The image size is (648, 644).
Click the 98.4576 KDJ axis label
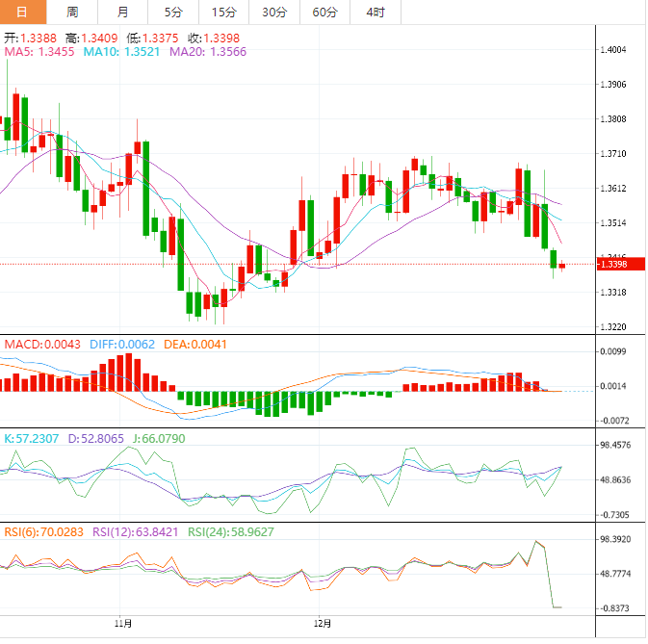616,446
